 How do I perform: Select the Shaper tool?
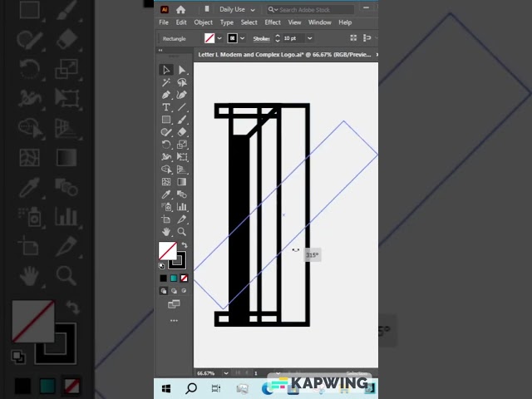pos(166,132)
